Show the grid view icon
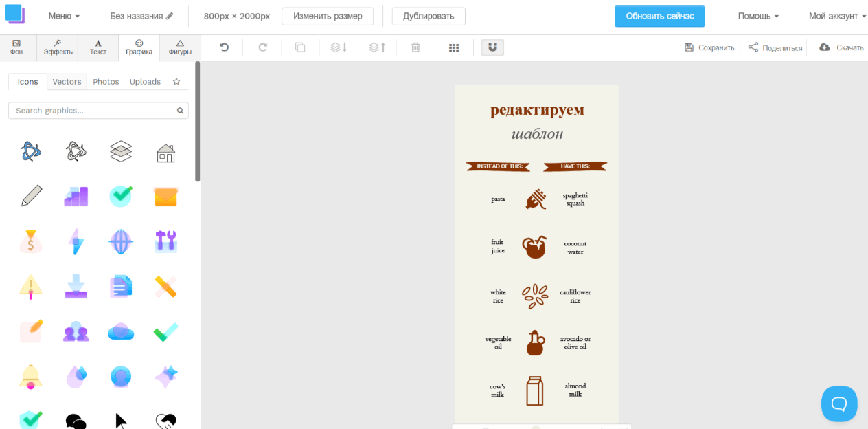The image size is (868, 429). click(x=454, y=47)
